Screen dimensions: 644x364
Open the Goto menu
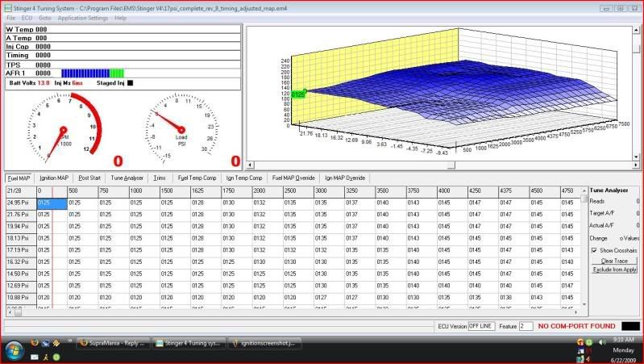(x=45, y=18)
